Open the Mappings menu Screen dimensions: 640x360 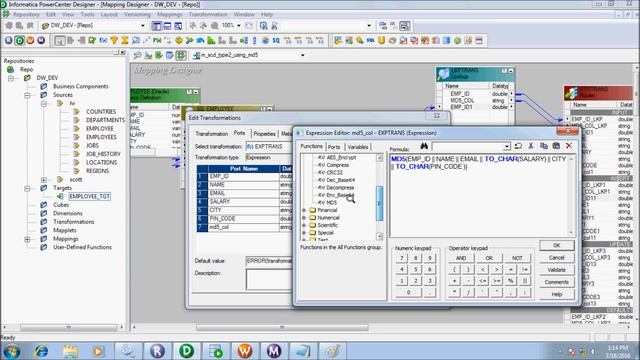(169, 14)
